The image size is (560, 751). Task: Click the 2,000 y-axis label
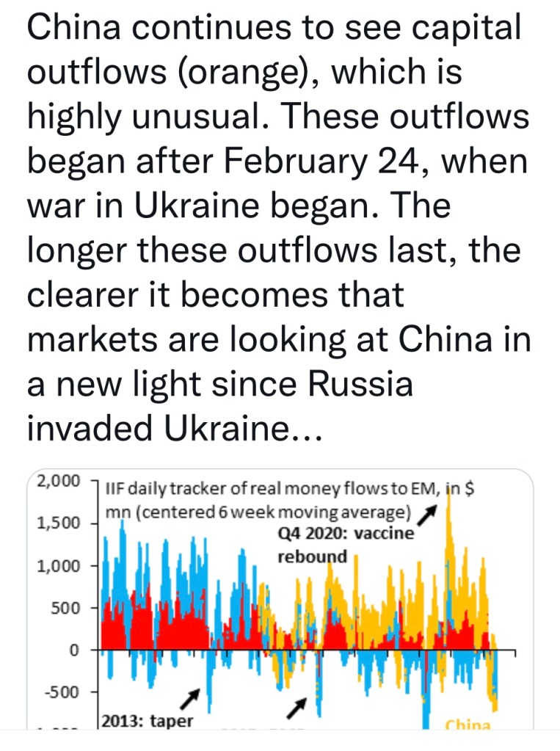pos(57,481)
